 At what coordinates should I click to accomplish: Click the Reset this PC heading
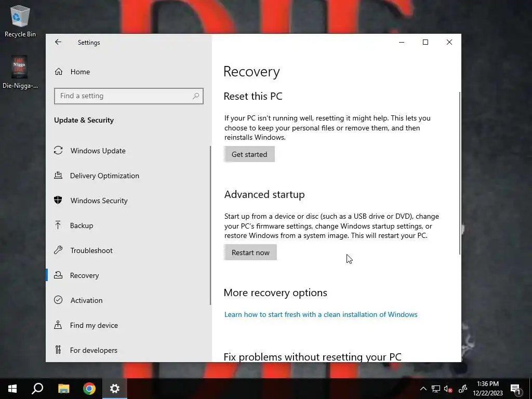tap(253, 96)
